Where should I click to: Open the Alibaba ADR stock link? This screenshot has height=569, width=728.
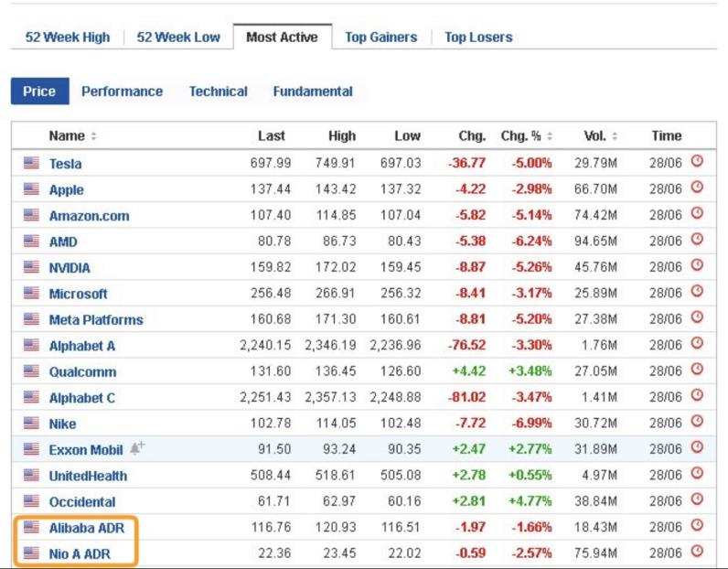(x=87, y=528)
